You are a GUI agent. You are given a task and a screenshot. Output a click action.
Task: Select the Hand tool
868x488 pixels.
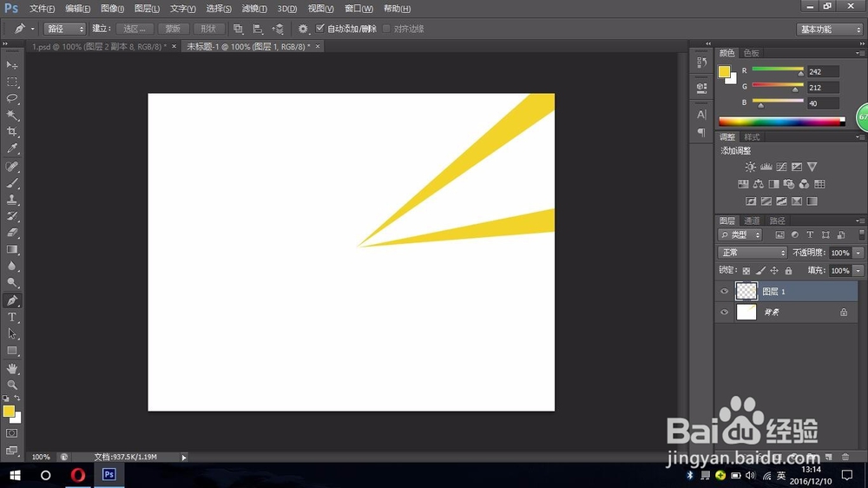tap(12, 368)
